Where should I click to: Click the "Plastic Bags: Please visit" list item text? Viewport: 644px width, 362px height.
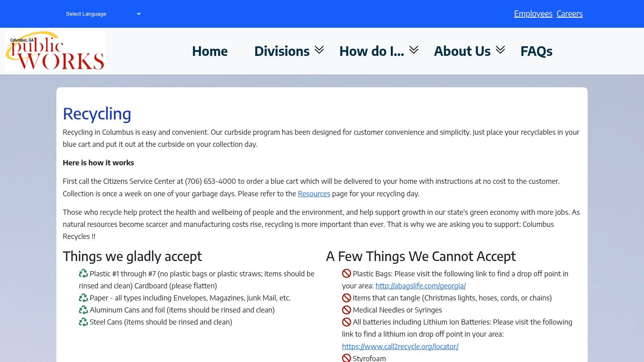click(x=455, y=280)
